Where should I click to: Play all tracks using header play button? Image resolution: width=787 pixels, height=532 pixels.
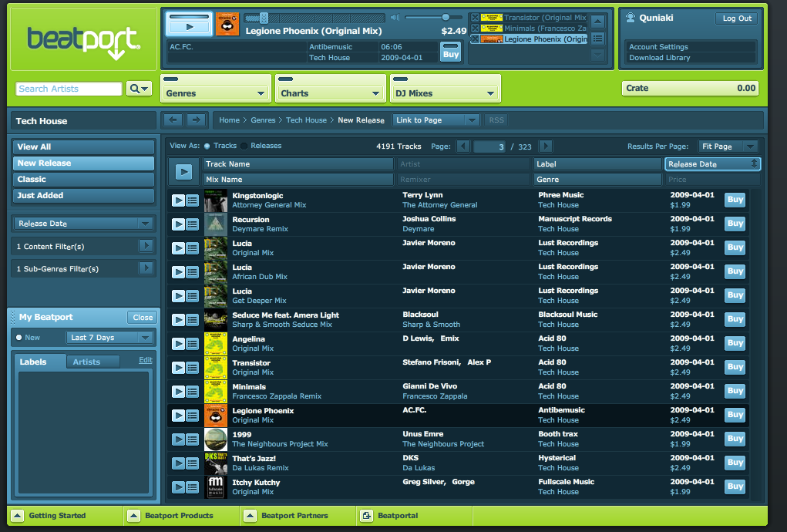(x=183, y=172)
